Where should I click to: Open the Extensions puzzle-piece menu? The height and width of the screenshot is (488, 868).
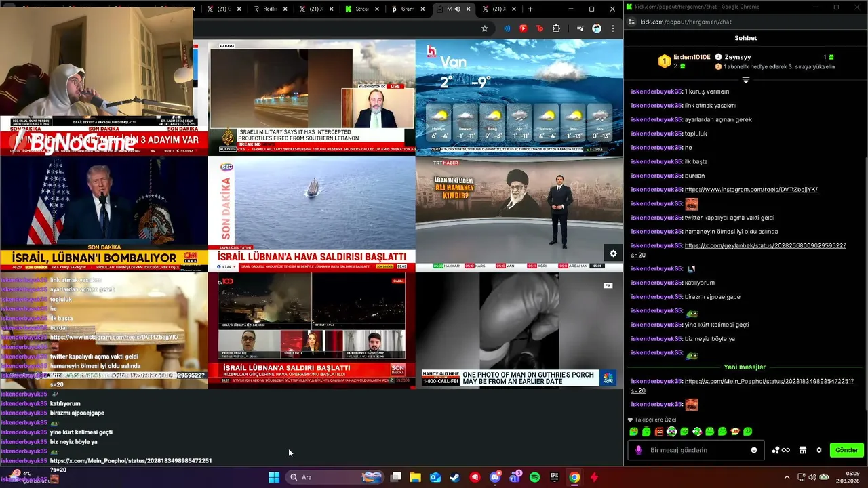click(557, 28)
